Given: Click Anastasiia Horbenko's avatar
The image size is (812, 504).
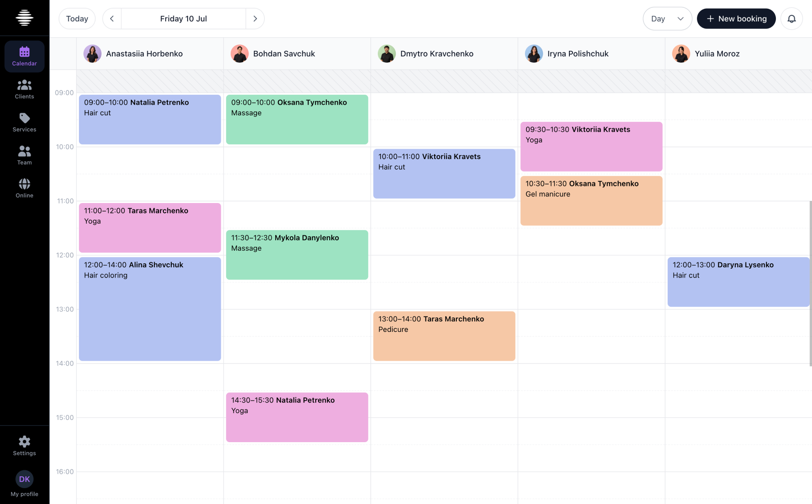Looking at the screenshot, I should click(92, 54).
